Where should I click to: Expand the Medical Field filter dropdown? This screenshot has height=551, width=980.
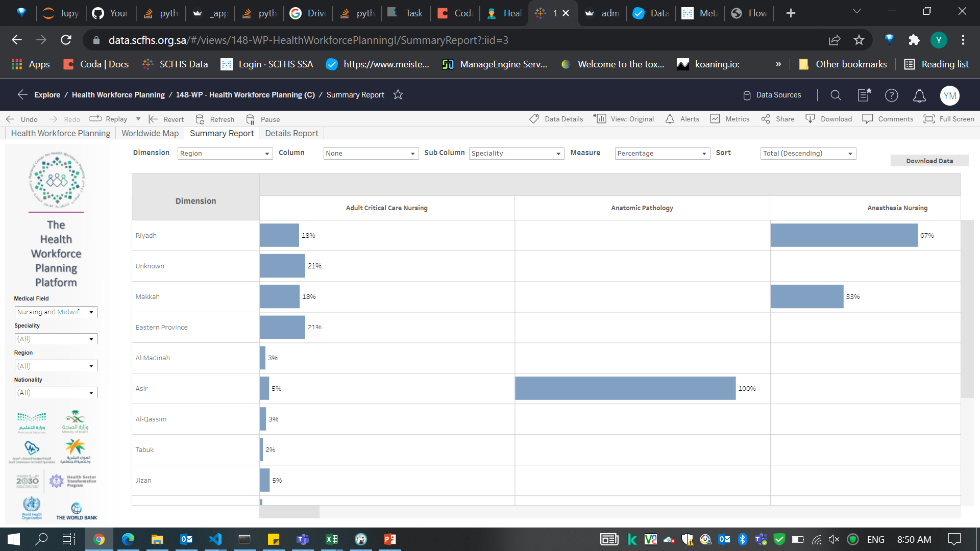click(x=56, y=312)
